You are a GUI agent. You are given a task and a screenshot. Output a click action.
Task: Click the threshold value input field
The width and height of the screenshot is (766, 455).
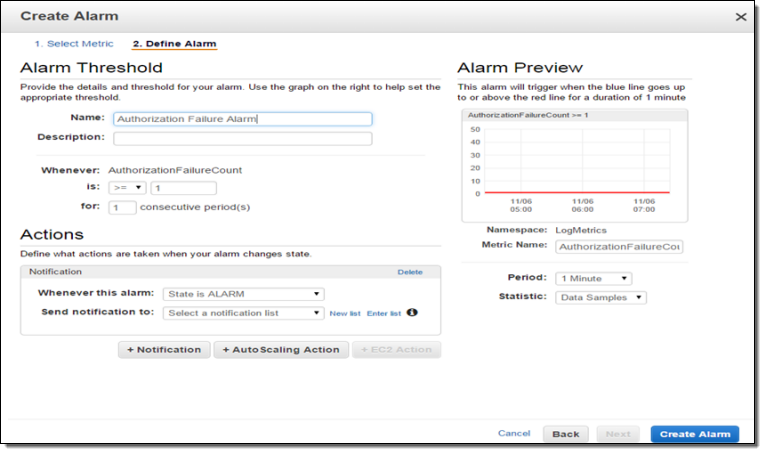pyautogui.click(x=183, y=188)
